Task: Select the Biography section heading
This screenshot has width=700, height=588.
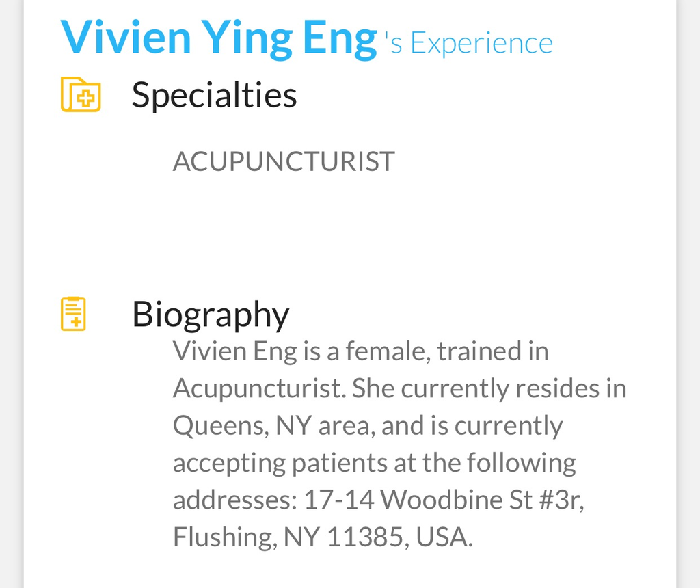Action: [211, 314]
